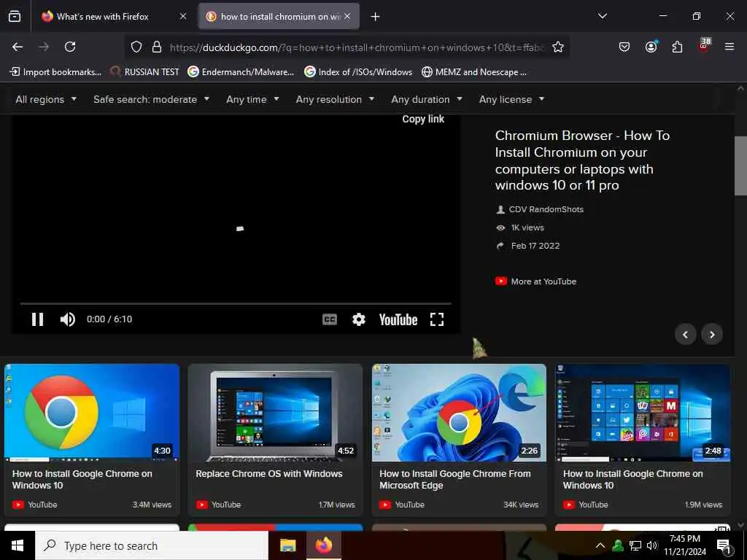747x560 pixels.
Task: Open the Extensions puzzle icon
Action: tap(677, 47)
